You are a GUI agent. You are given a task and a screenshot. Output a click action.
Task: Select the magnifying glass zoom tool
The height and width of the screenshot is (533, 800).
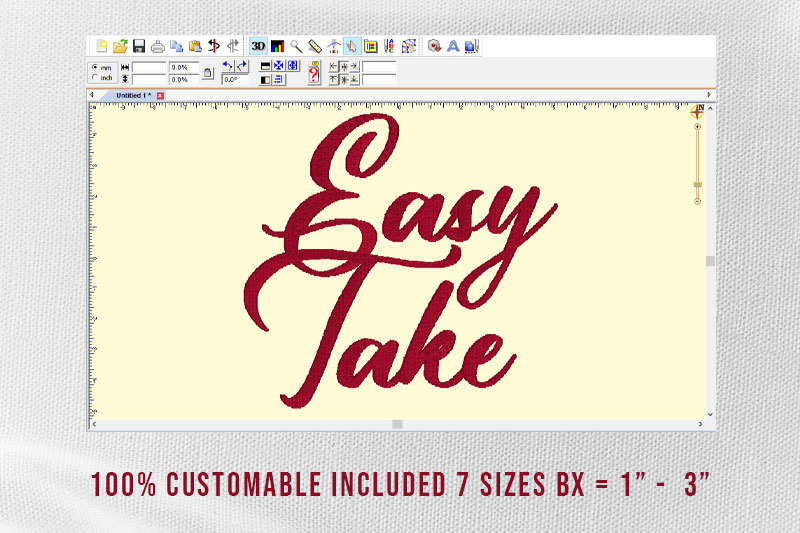click(296, 46)
